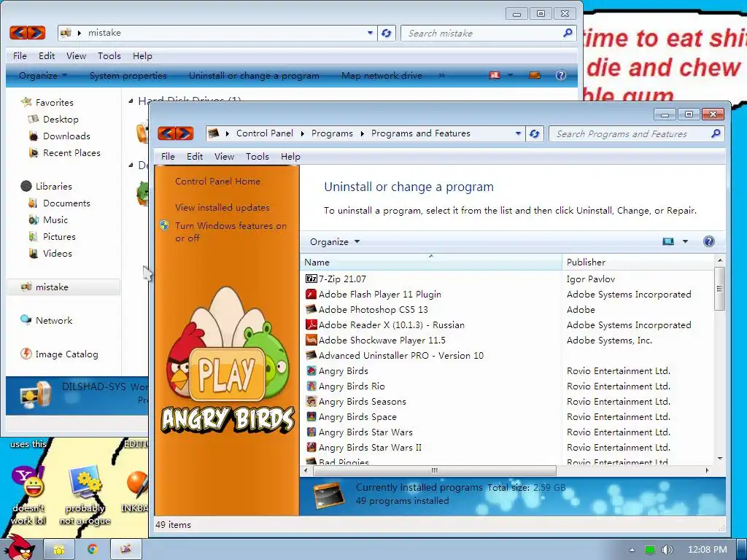Screen dimensions: 747x560
Task: Expand the breadcrumb arrow after Control Panel
Action: (303, 134)
